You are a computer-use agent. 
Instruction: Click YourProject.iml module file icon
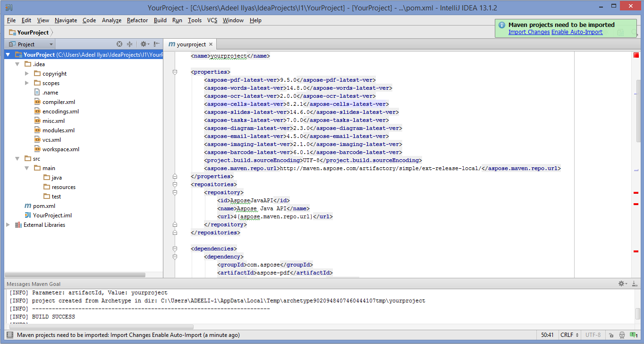tap(27, 215)
